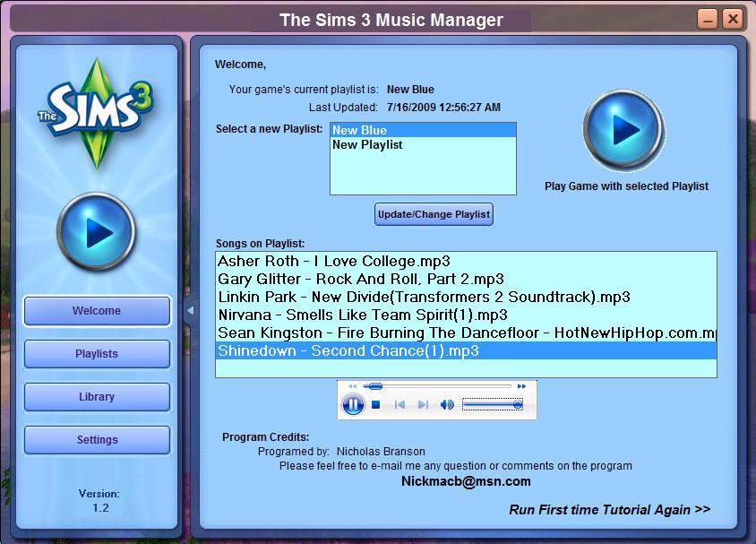Stop playback with the square stop icon

click(x=376, y=404)
